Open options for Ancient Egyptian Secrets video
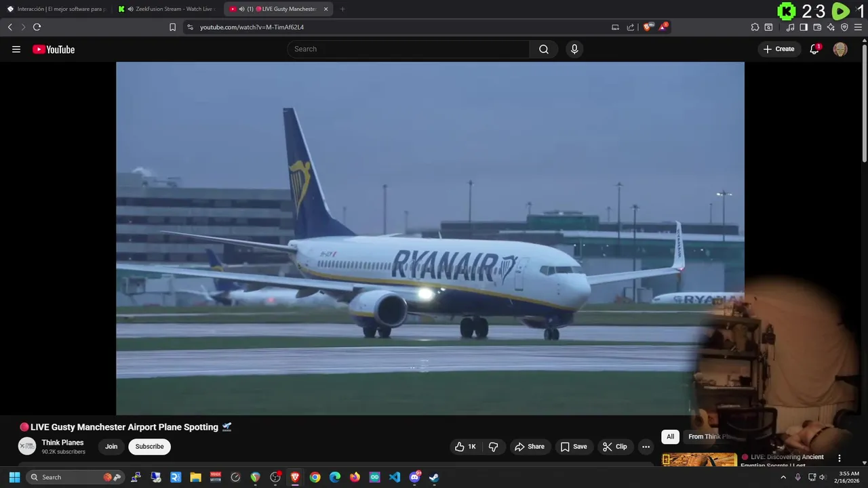The width and height of the screenshot is (868, 488). [x=839, y=458]
